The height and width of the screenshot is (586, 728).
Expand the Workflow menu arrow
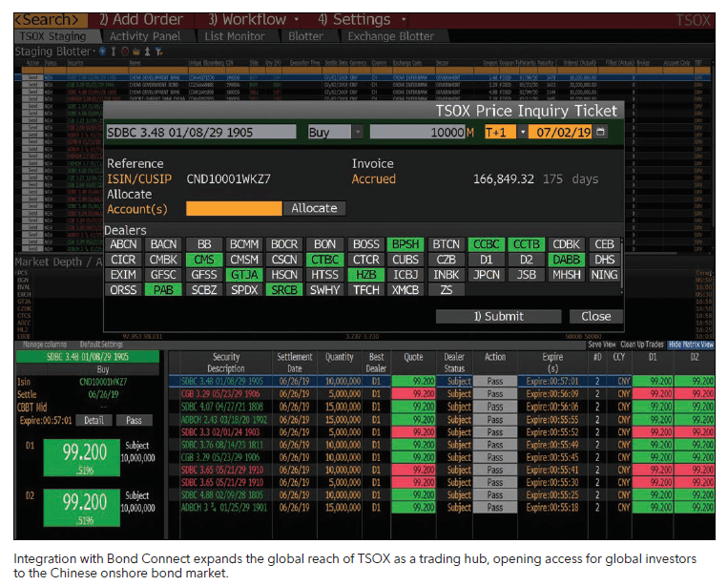[x=296, y=20]
